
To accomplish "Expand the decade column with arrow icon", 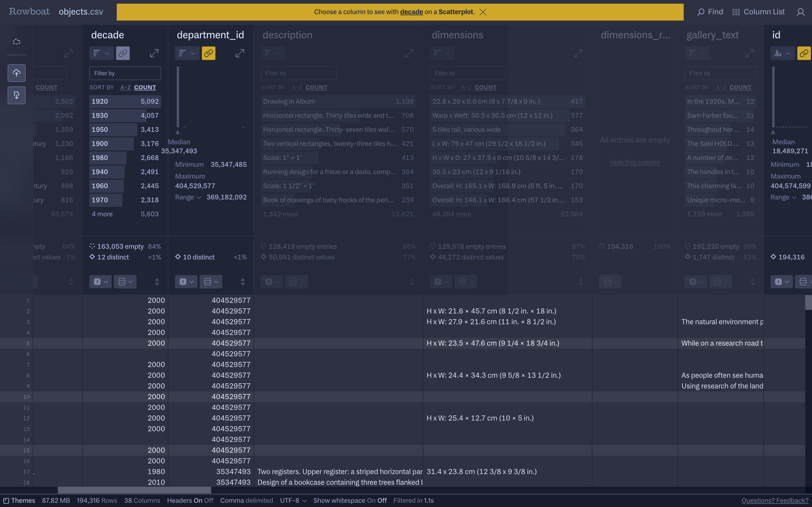I will 154,53.
